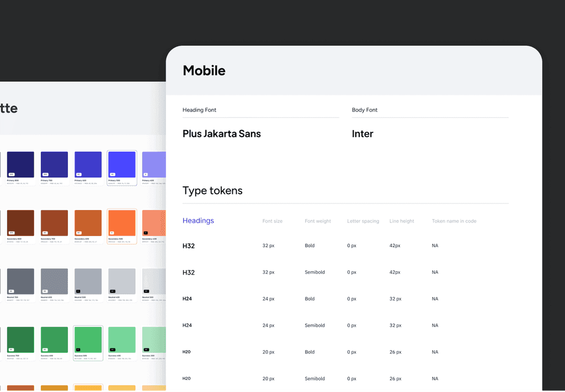565x392 pixels.
Task: Select the Primary 700 color swatch
Action: 55,164
